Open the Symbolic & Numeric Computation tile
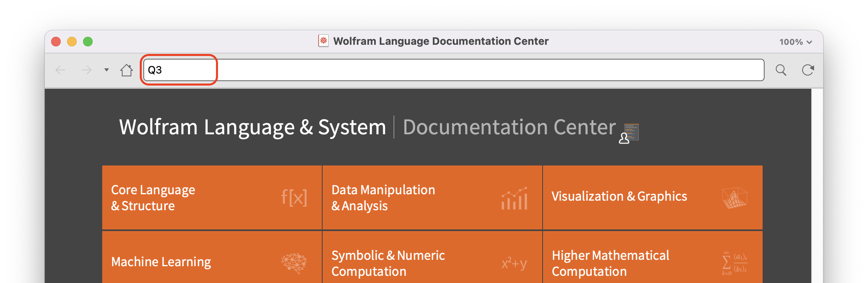Viewport: 868px width, 283px height. pyautogui.click(x=432, y=257)
